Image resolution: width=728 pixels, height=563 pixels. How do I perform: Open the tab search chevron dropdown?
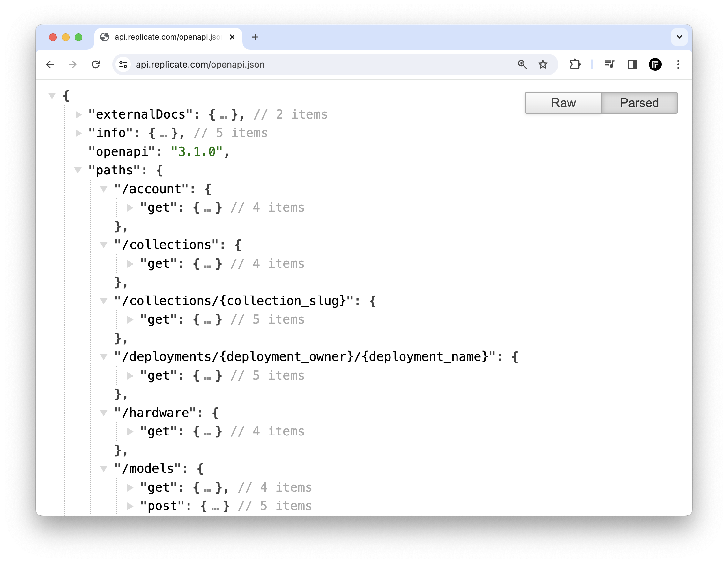[679, 37]
